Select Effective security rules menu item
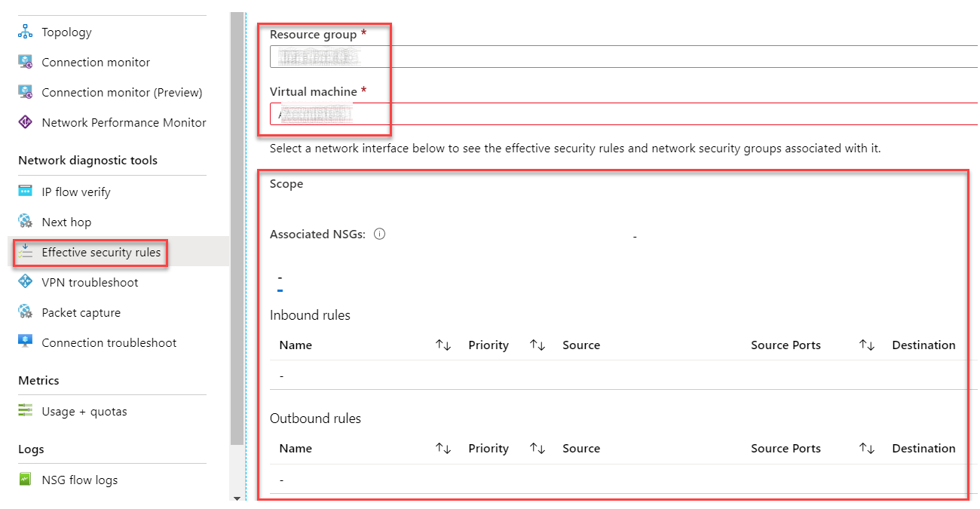 (101, 252)
